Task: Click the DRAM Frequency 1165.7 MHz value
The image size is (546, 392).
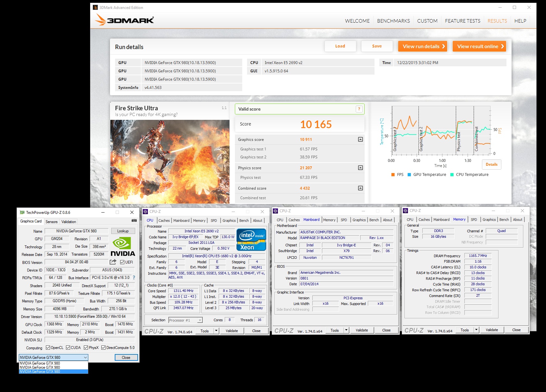Action: coord(478,256)
